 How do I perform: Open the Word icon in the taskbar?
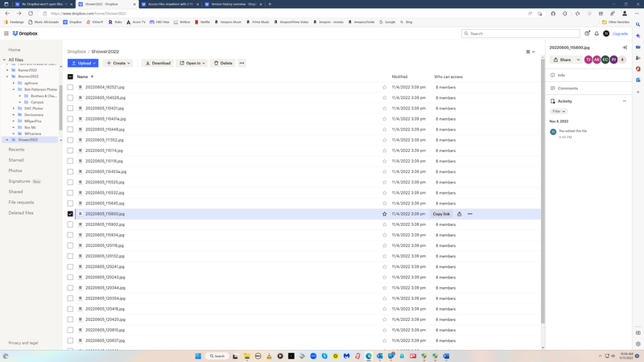pyautogui.click(x=446, y=356)
